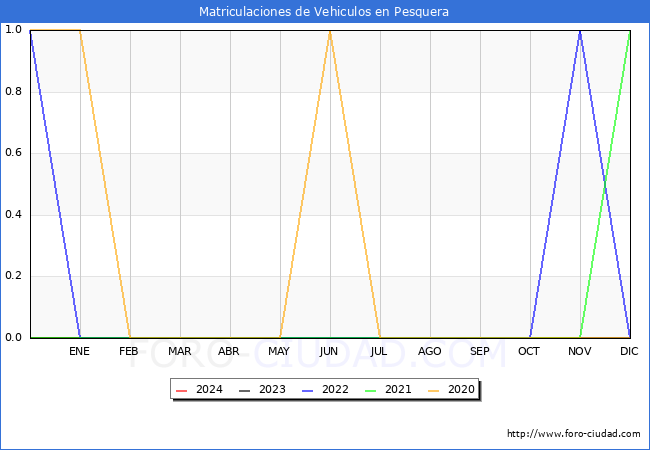Image resolution: width=650 pixels, height=450 pixels.
Task: Click the 1.0 y-axis value
Action: [13, 30]
